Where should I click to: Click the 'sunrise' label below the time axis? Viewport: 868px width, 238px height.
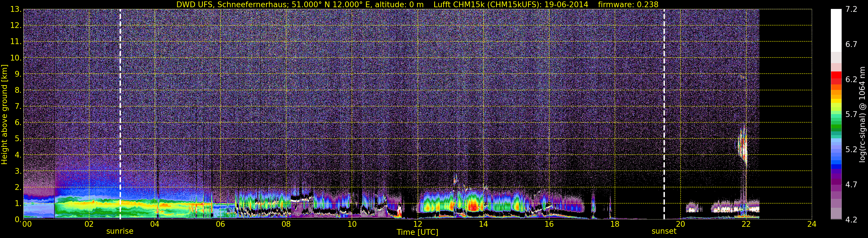coord(120,231)
